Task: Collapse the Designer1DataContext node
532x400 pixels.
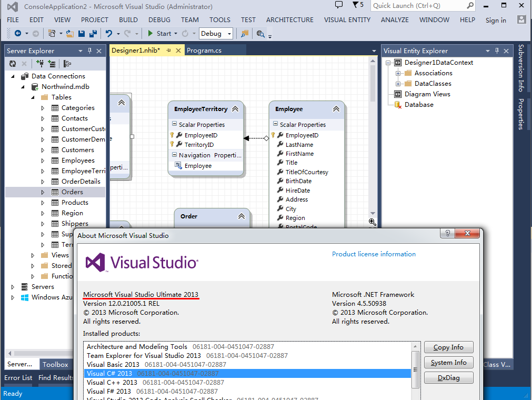Action: [388, 63]
